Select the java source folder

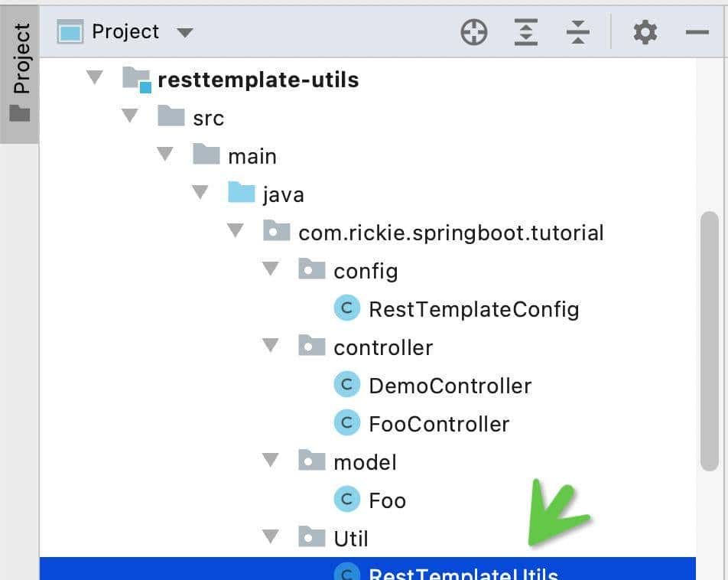(x=282, y=194)
